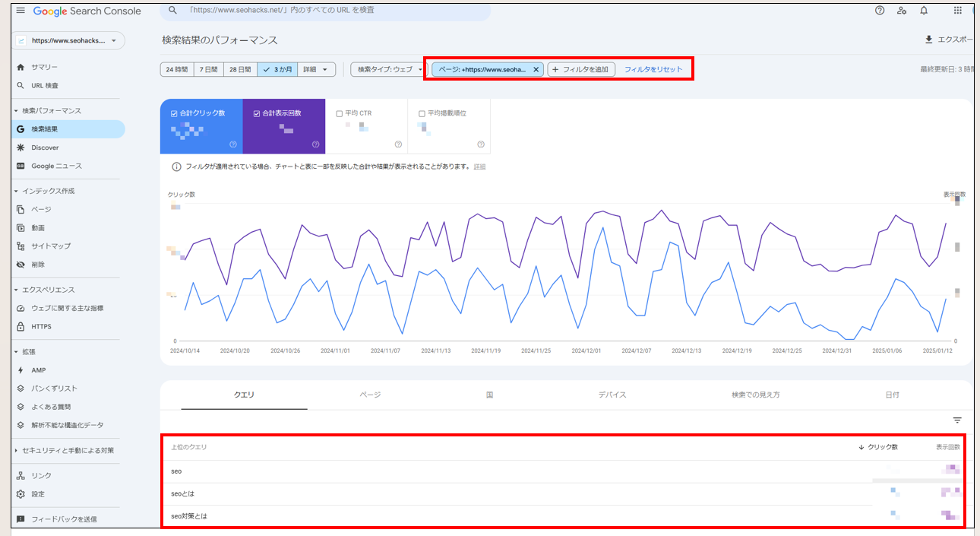Enable the 平均掲載順位 metric checkbox
980x536 pixels.
[422, 113]
